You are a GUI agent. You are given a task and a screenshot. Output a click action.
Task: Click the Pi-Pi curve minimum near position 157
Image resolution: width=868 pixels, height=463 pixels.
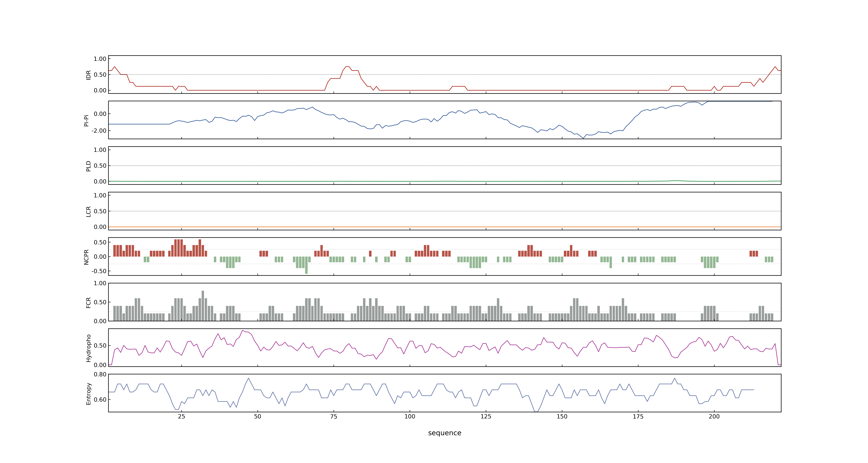(583, 138)
